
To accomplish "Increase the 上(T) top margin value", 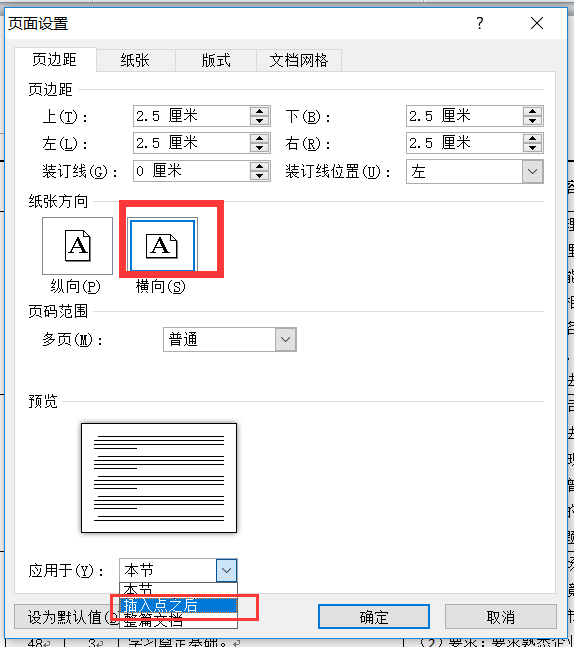I will (x=260, y=111).
